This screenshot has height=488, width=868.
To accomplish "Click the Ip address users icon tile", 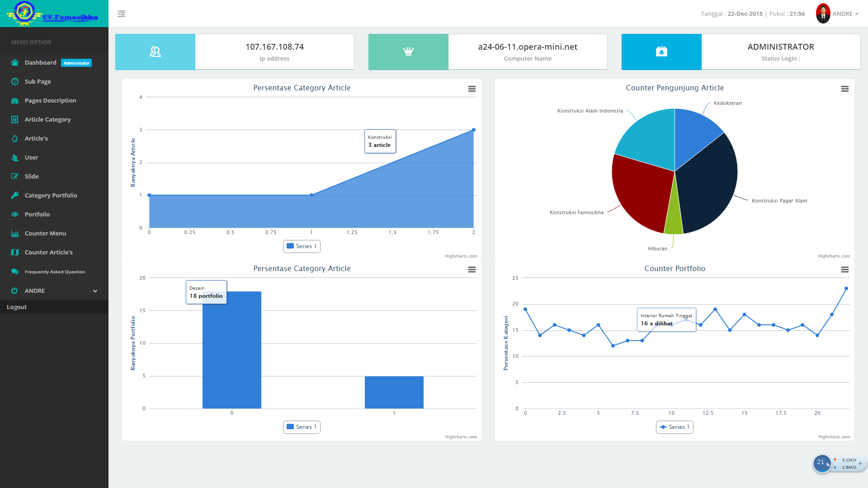I will (155, 52).
